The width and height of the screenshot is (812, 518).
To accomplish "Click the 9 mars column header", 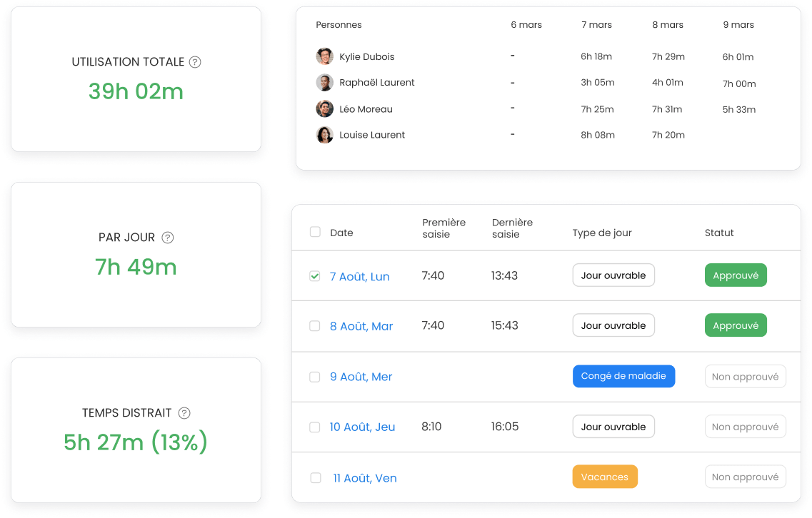I will 738,25.
